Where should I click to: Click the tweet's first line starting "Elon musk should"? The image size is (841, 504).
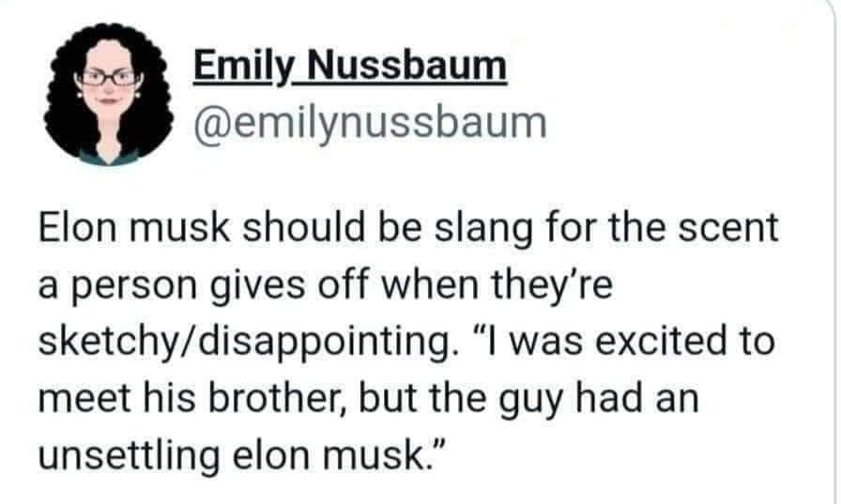[408, 229]
